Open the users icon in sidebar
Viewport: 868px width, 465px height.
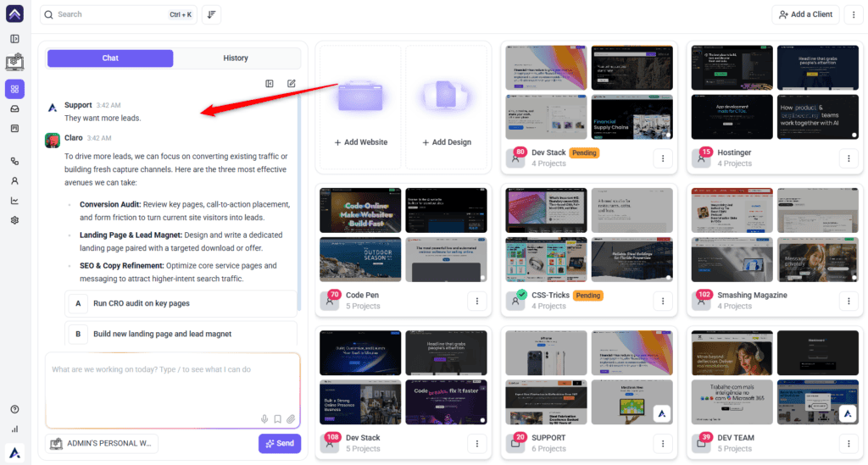(x=15, y=180)
